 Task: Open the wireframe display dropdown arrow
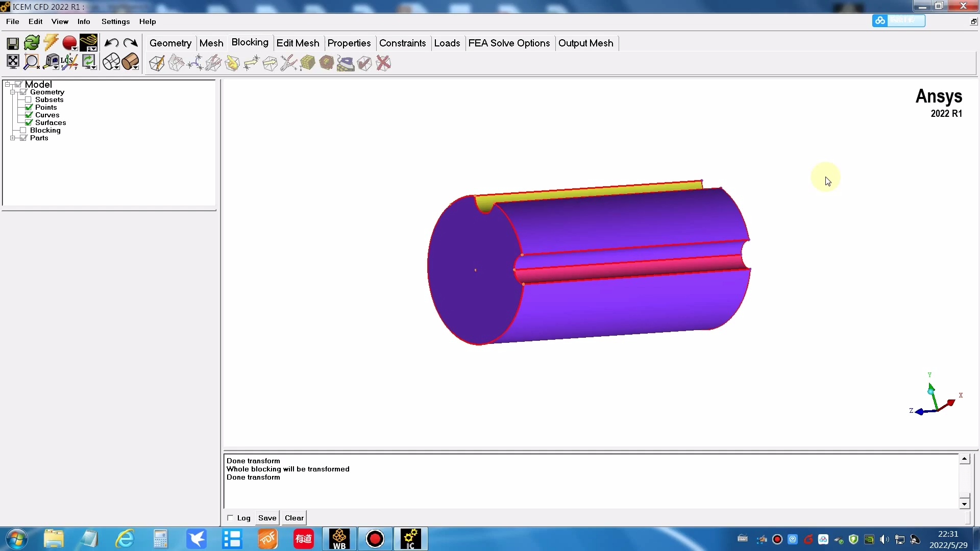click(117, 67)
